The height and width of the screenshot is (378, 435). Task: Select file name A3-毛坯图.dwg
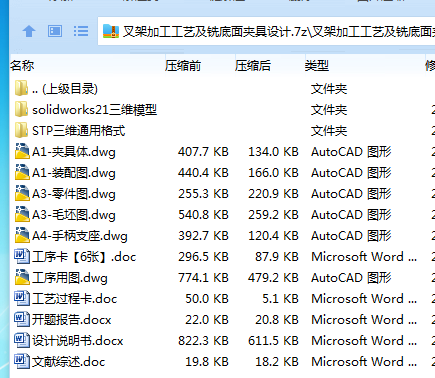(74, 215)
